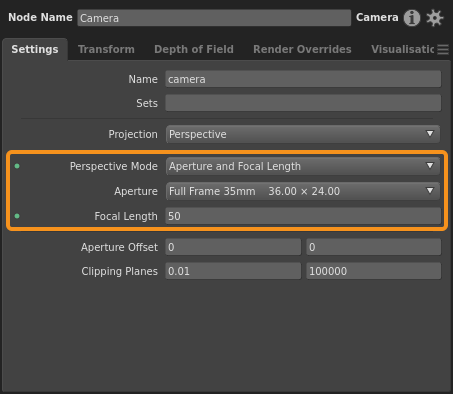The height and width of the screenshot is (394, 453).
Task: Click green dot beside Perspective Mode
Action: click(x=17, y=166)
